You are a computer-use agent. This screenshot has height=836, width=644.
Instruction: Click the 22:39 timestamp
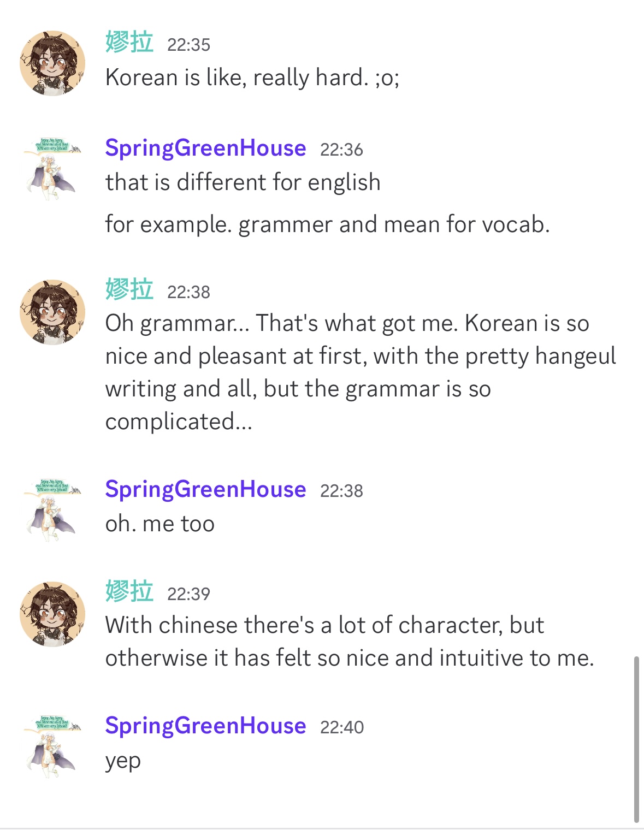click(188, 594)
